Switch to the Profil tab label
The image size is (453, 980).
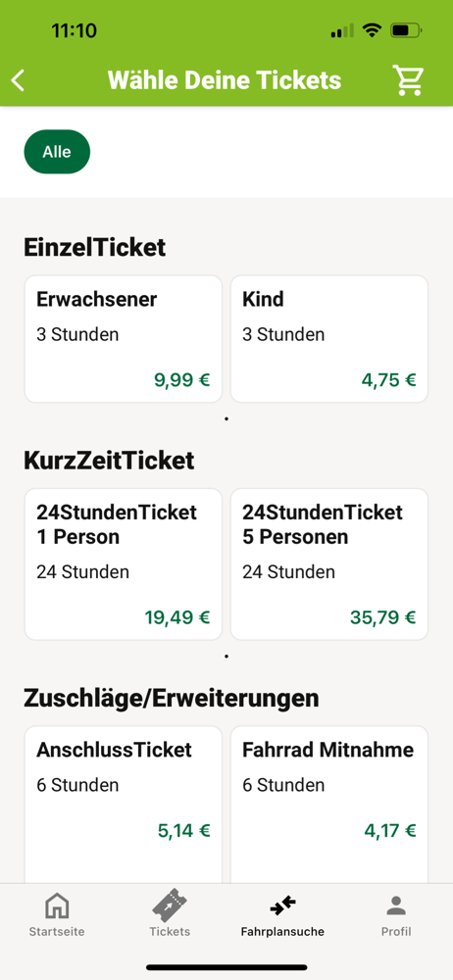tap(396, 932)
